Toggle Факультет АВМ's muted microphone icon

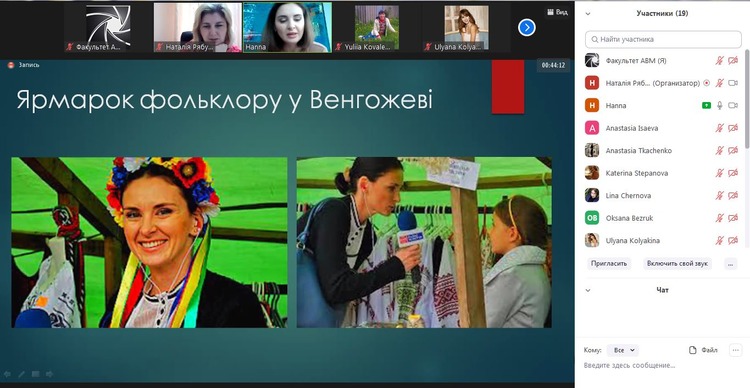(719, 61)
